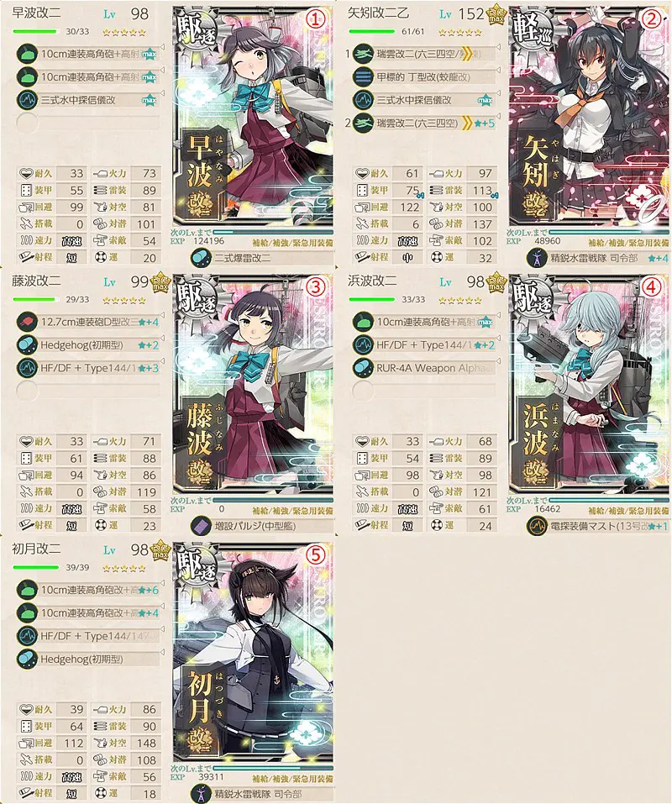Image resolution: width=672 pixels, height=804 pixels.
Task: Toggle the lock arrow on Hayanami's first equipment slot
Action: click(162, 48)
